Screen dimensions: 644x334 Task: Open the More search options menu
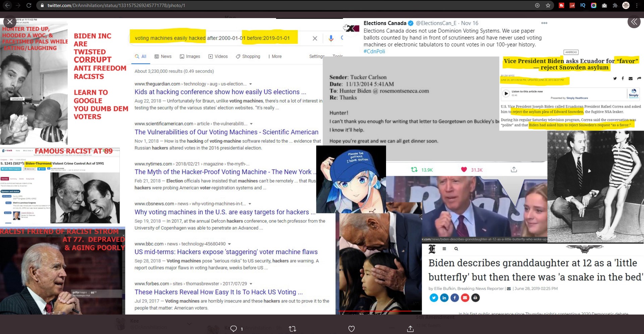[275, 56]
